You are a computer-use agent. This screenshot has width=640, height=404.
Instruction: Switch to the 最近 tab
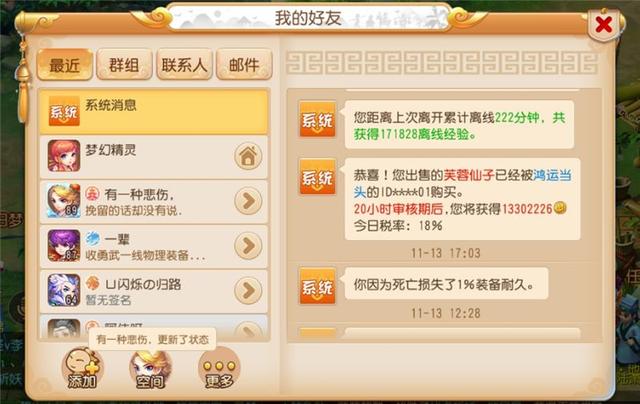coord(64,64)
